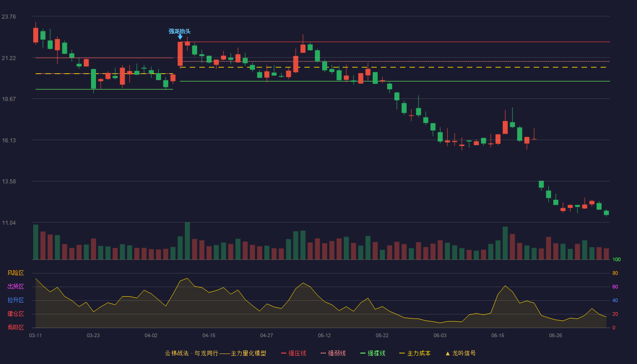
Task: Toggle the 强撑线 legend item
Action: [373, 353]
